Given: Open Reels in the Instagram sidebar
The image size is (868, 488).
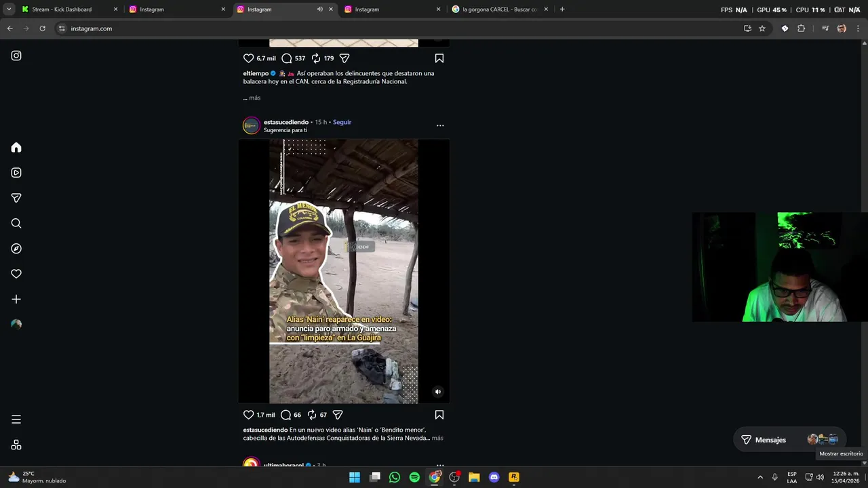Looking at the screenshot, I should [16, 173].
